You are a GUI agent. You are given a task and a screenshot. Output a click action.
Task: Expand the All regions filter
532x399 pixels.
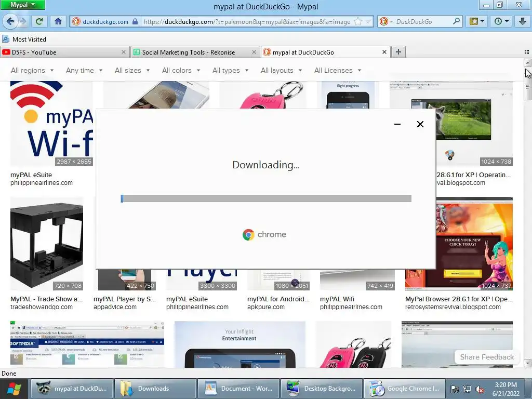[x=32, y=70]
